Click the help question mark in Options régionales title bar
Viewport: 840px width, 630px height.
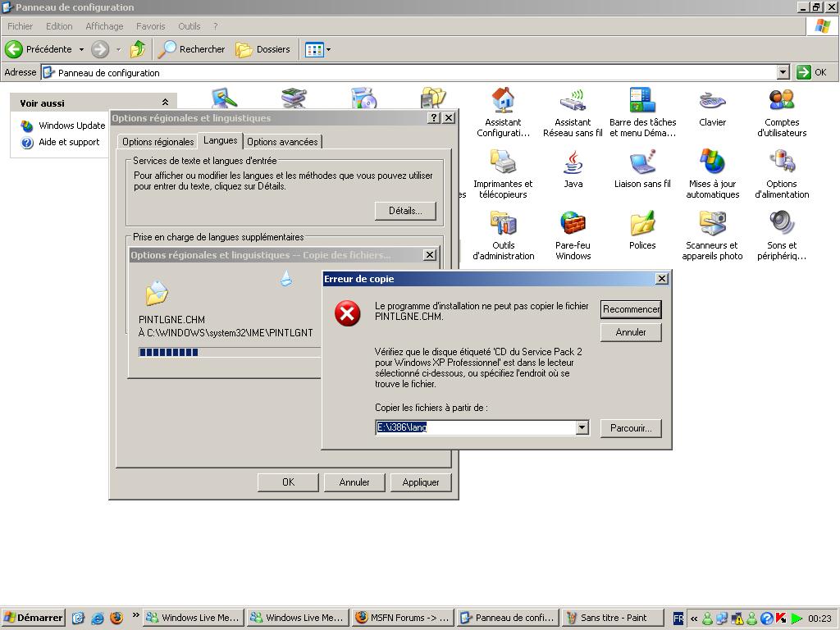point(434,118)
